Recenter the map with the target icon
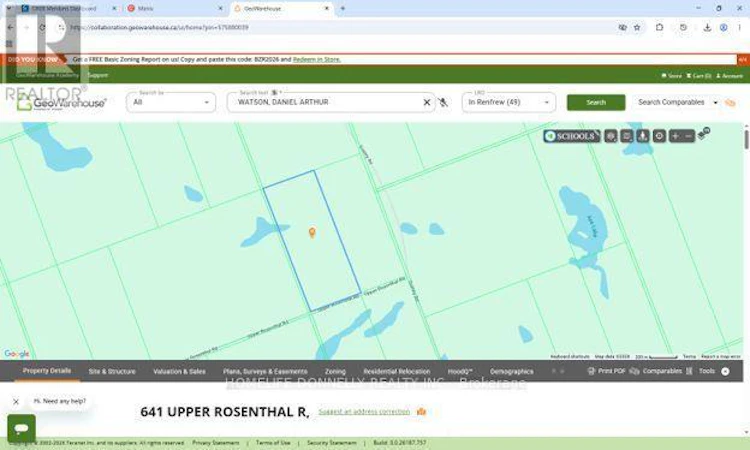Viewport: 750px width, 450px height. tap(659, 136)
